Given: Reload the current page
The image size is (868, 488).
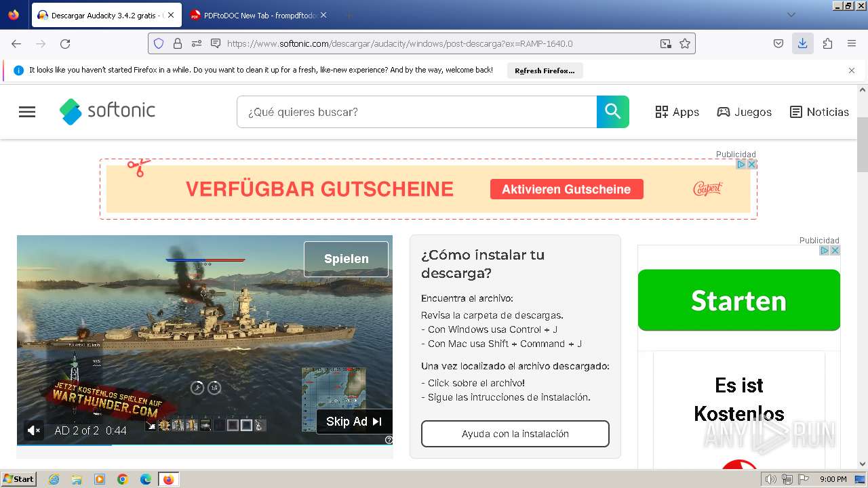Looking at the screenshot, I should pyautogui.click(x=65, y=43).
